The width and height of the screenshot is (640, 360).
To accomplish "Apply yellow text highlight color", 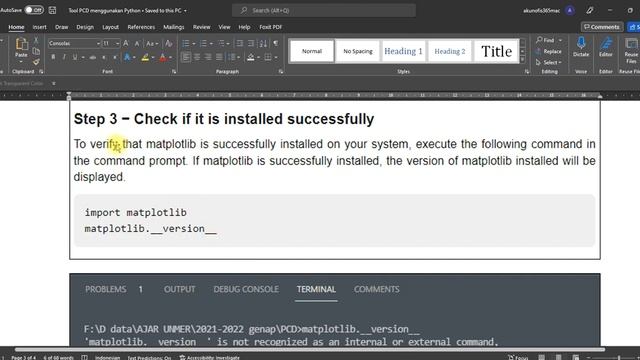I will [145, 58].
